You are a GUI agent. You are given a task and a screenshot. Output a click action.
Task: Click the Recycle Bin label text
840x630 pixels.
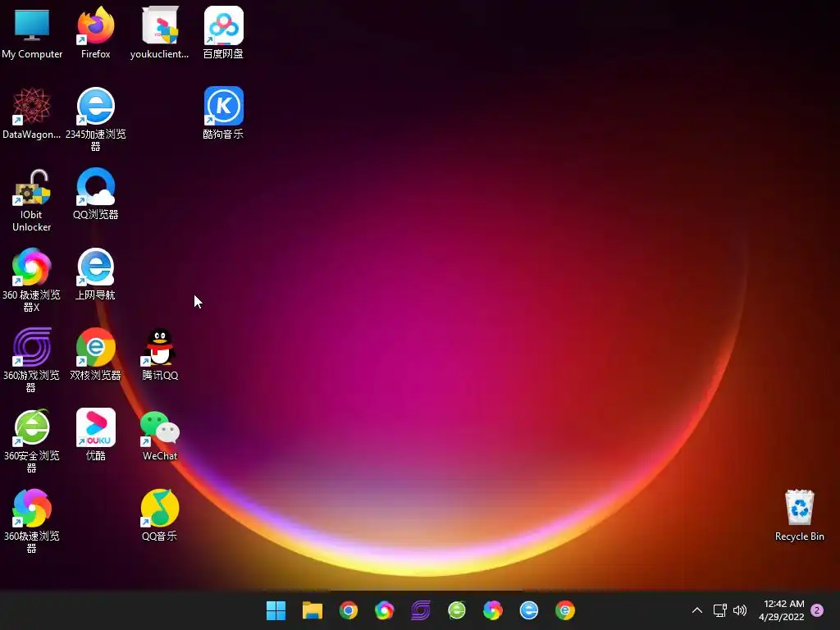[x=799, y=536]
